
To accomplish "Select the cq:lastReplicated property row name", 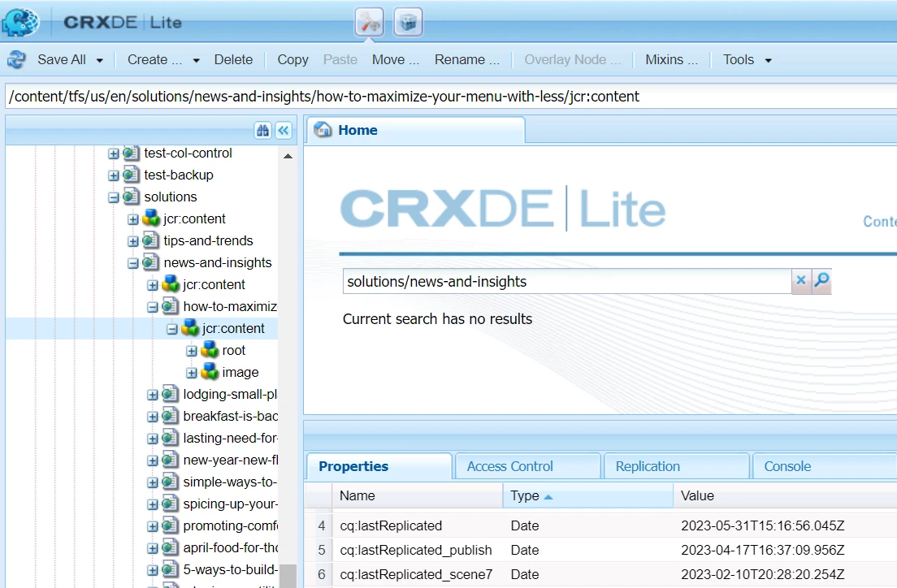I will coord(391,525).
